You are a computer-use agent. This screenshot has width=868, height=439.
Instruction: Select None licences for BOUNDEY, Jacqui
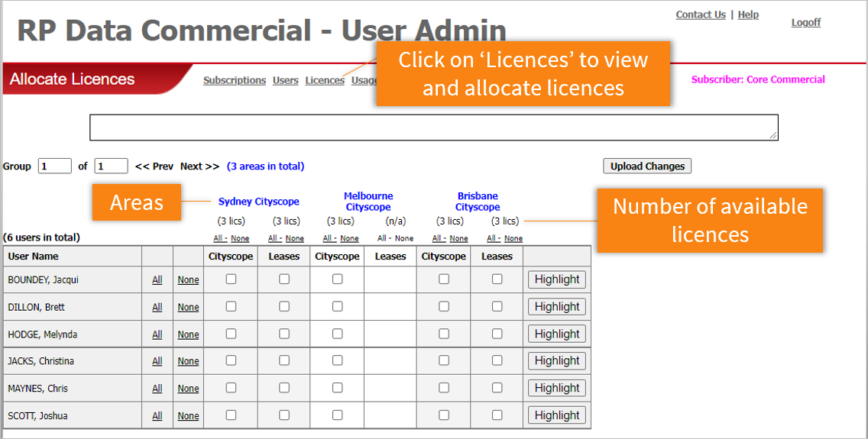click(188, 279)
